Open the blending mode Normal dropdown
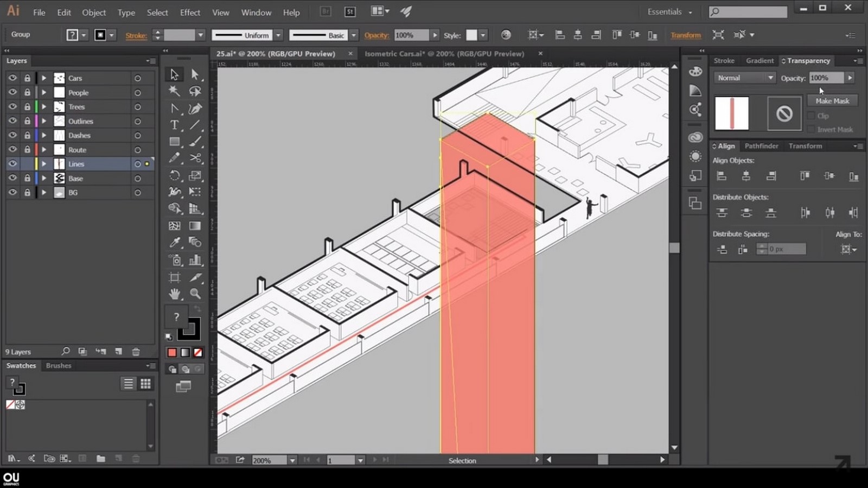 744,78
